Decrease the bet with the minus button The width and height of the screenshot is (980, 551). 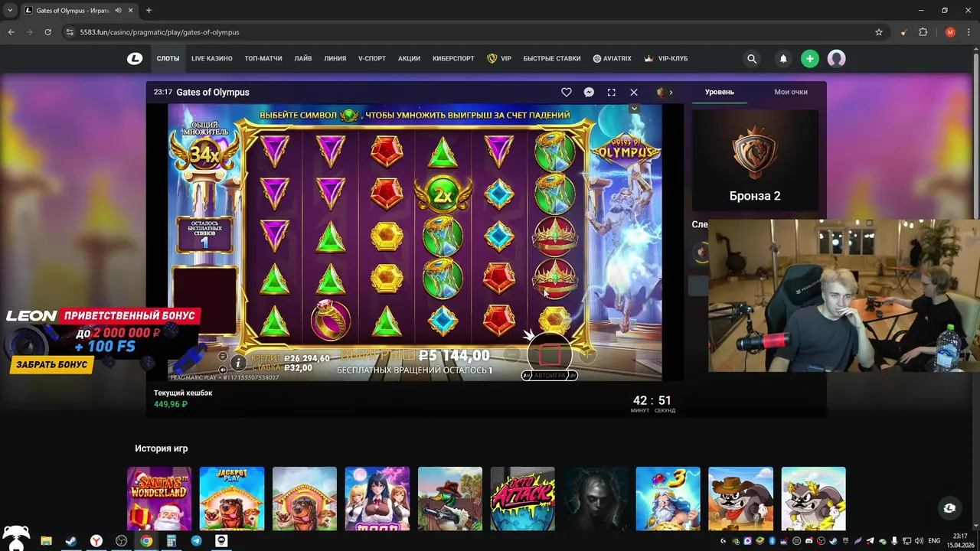click(x=511, y=355)
